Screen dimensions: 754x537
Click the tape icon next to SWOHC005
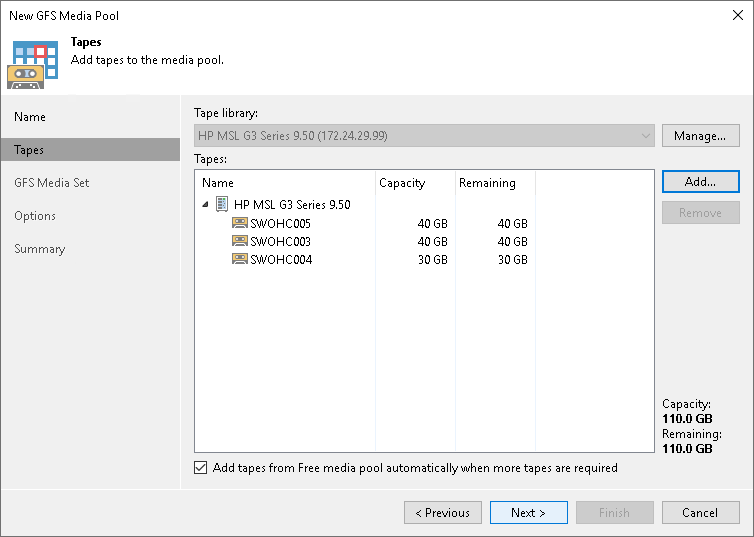pyautogui.click(x=239, y=223)
